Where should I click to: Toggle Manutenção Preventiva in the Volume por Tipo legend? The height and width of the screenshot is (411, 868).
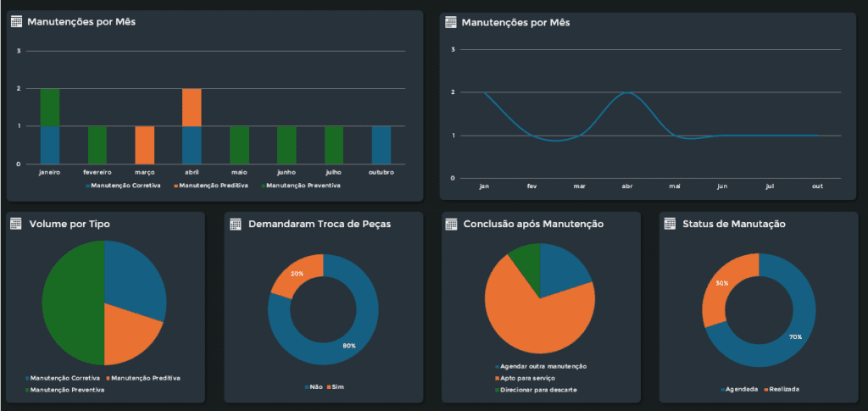pos(64,390)
